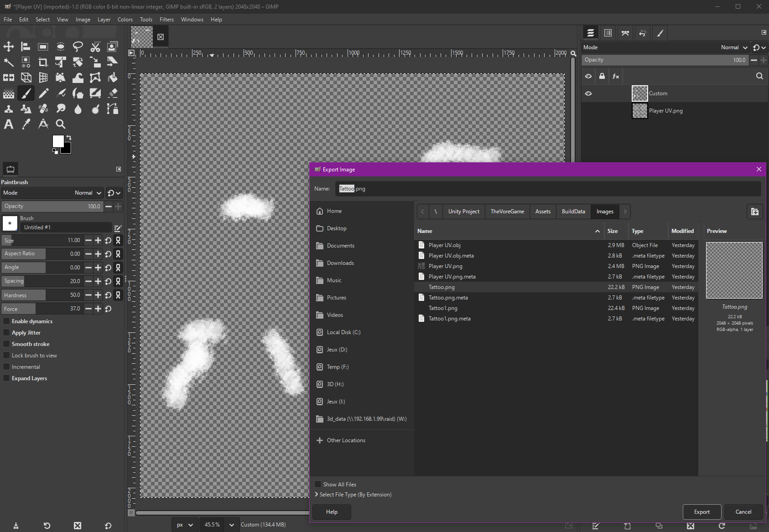Select the Move tool in toolbox
This screenshot has height=532, width=769.
point(9,46)
